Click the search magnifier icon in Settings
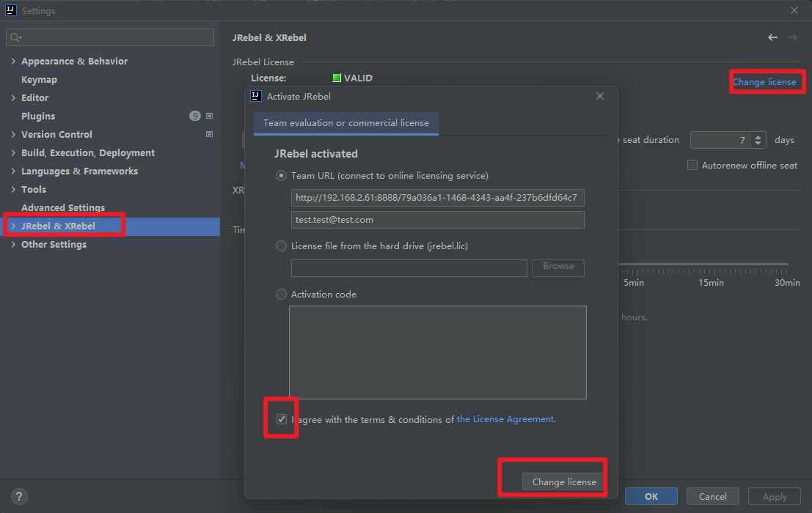 click(15, 37)
